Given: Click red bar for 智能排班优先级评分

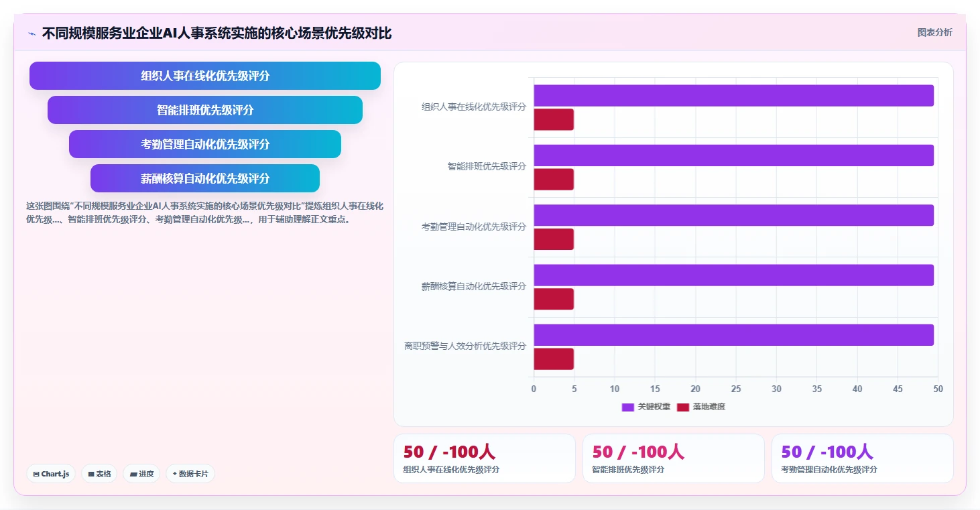Looking at the screenshot, I should (554, 180).
